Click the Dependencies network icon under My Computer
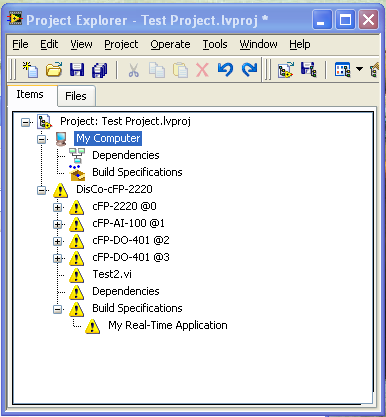 [77, 156]
